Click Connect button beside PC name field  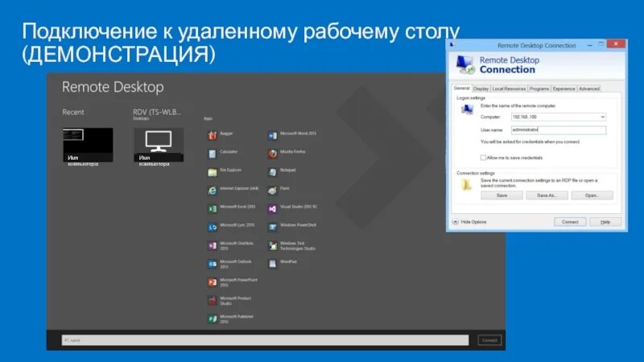(x=489, y=340)
